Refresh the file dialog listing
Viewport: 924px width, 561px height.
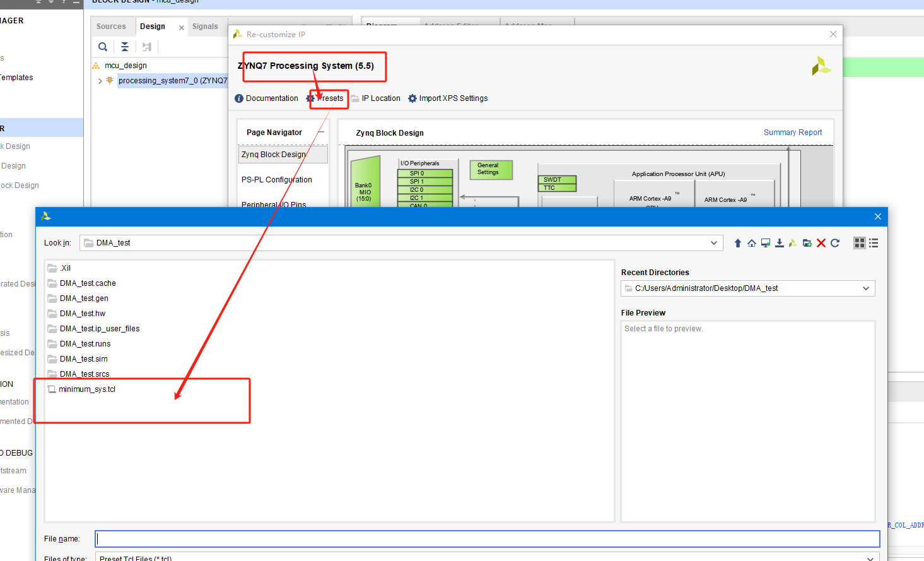click(835, 243)
